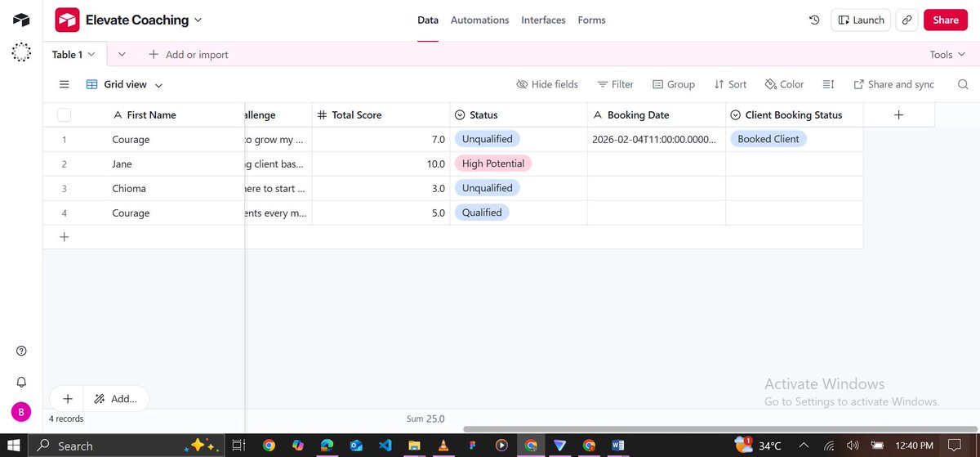980x457 pixels.
Task: Open the Wi-Fi network icon in the tray
Action: tap(830, 446)
